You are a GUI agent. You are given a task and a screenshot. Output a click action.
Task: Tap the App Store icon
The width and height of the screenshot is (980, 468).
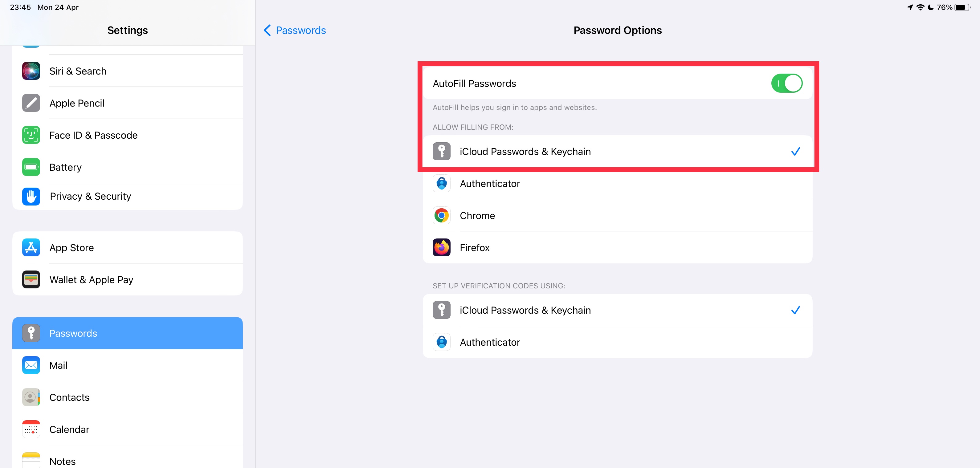pos(31,248)
